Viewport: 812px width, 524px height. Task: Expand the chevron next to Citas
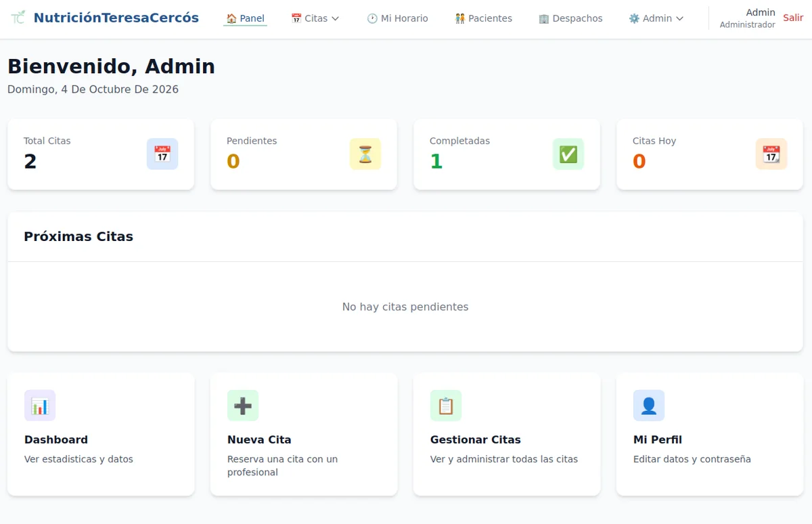pyautogui.click(x=335, y=18)
